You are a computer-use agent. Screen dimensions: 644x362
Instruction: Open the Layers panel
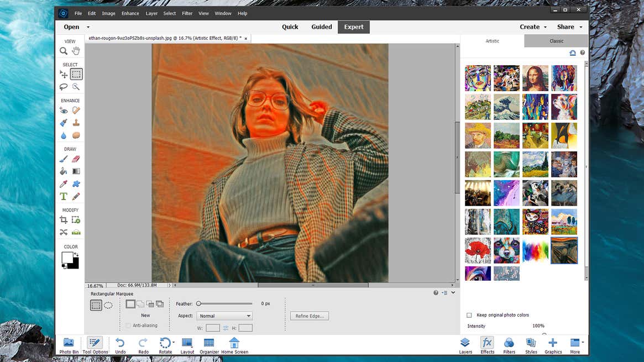click(x=465, y=345)
